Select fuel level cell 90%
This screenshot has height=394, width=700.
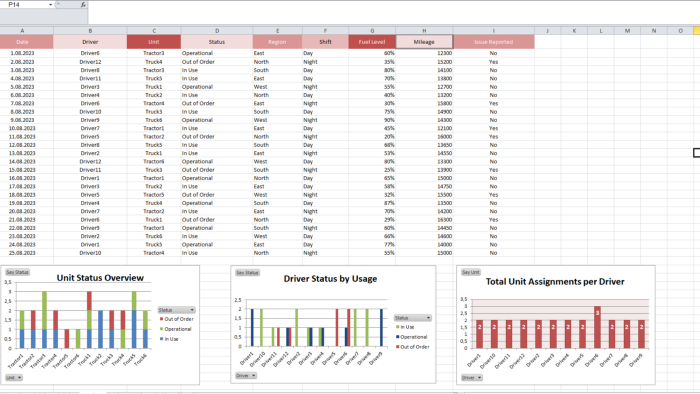(x=371, y=120)
